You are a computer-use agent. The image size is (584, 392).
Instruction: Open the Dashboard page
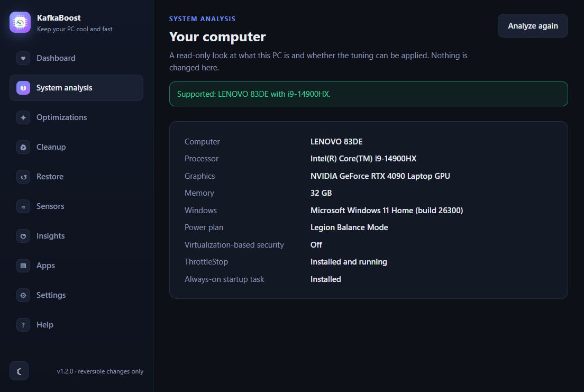point(76,58)
